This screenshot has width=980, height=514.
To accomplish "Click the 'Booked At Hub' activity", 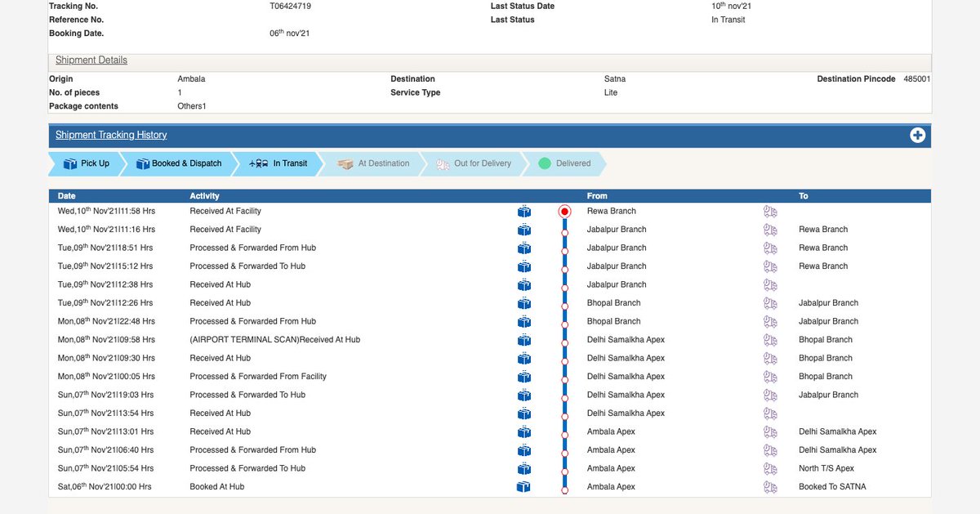I will (x=217, y=487).
